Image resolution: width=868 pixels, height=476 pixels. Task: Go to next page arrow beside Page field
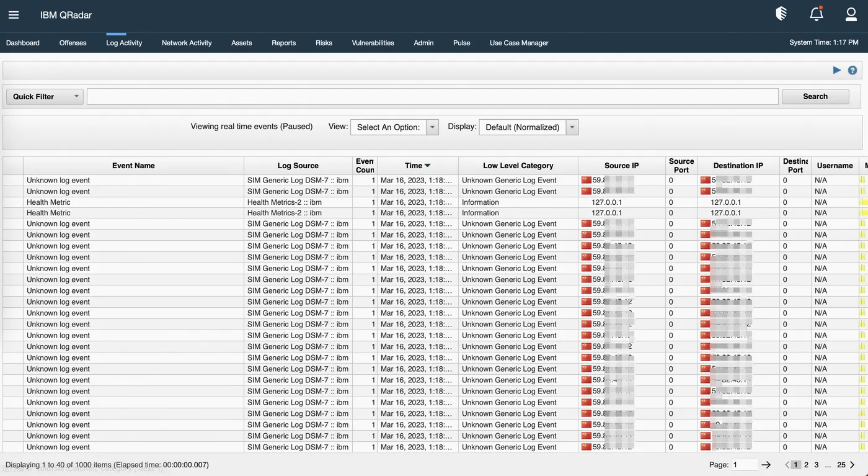766,465
